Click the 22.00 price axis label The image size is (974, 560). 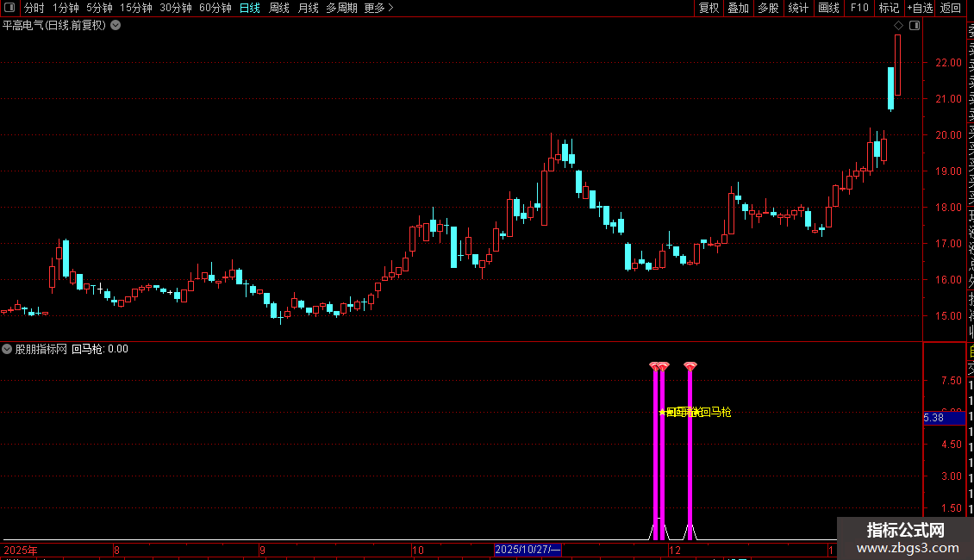point(948,63)
